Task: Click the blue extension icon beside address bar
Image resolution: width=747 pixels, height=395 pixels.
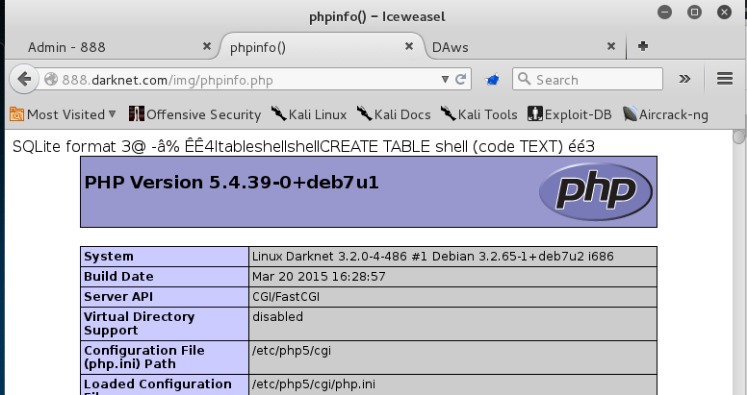Action: pyautogui.click(x=493, y=80)
